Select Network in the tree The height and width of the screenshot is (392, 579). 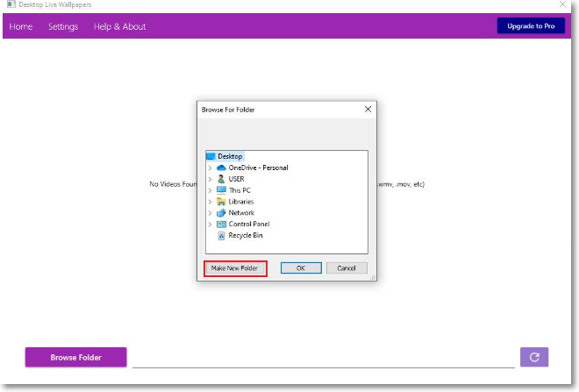[241, 212]
